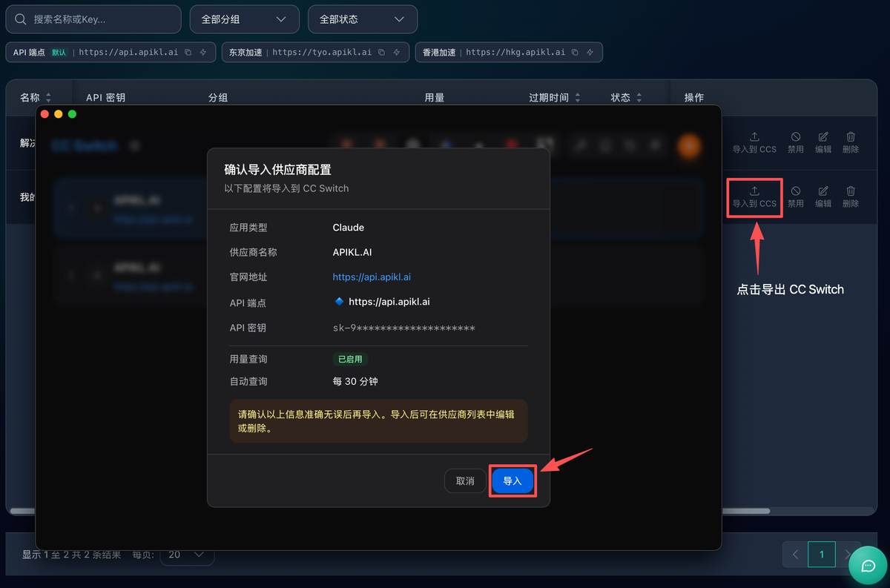Viewport: 890px width, 588px height.
Task: Delete the key in the 我的 row
Action: [x=851, y=197]
